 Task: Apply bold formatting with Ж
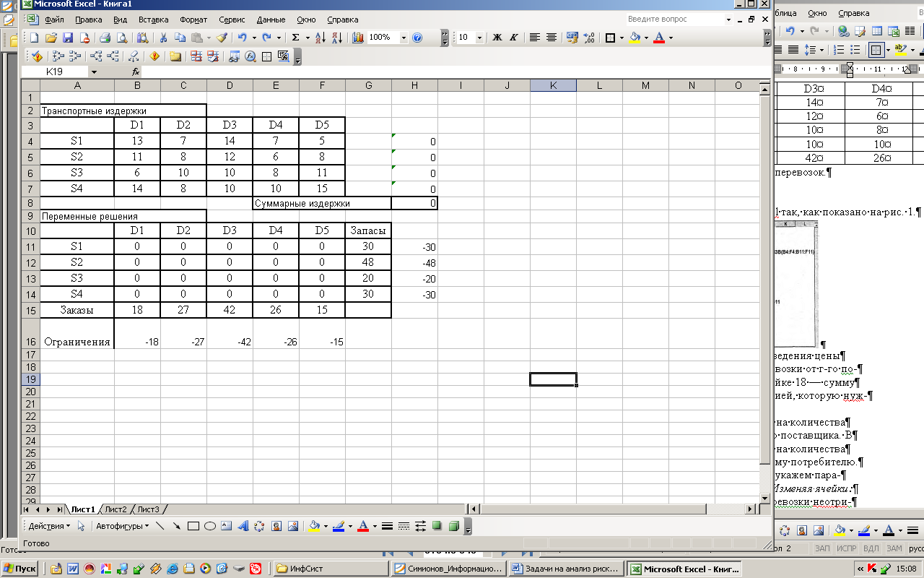(497, 38)
